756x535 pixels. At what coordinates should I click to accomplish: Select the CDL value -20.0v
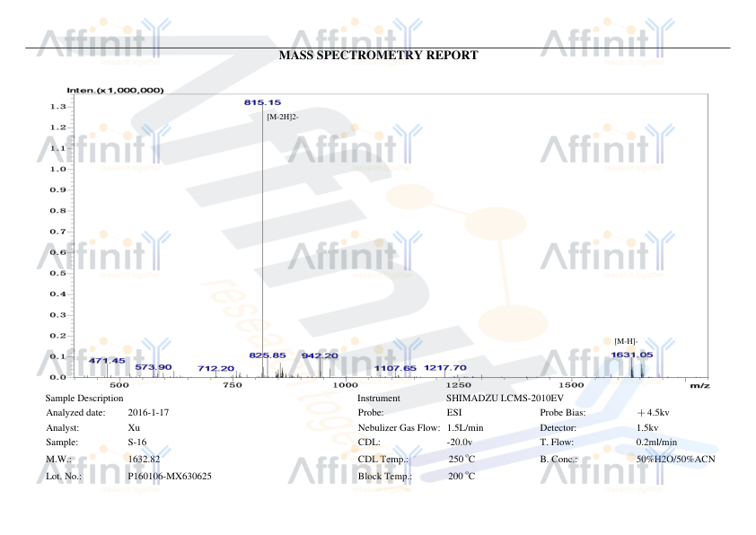click(460, 442)
